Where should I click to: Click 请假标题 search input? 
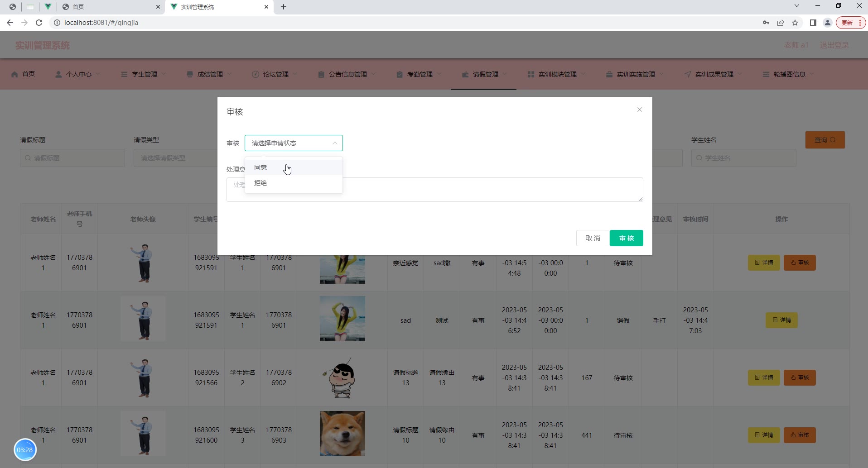point(72,158)
